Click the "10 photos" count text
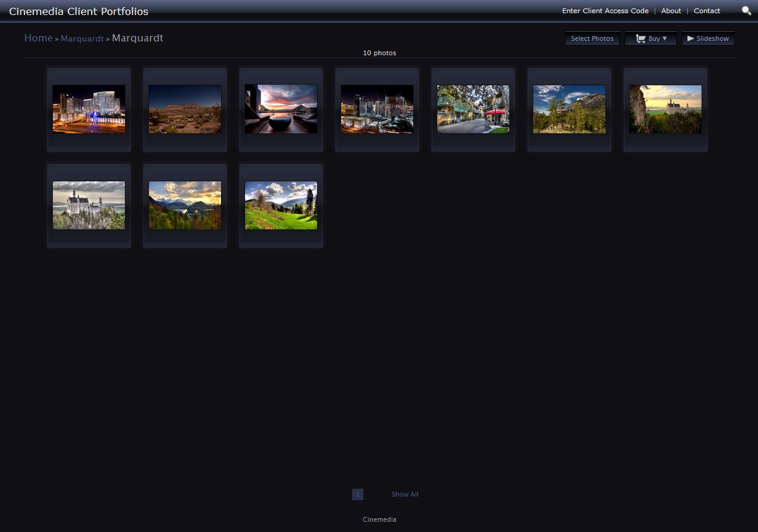The image size is (758, 532). tap(380, 53)
